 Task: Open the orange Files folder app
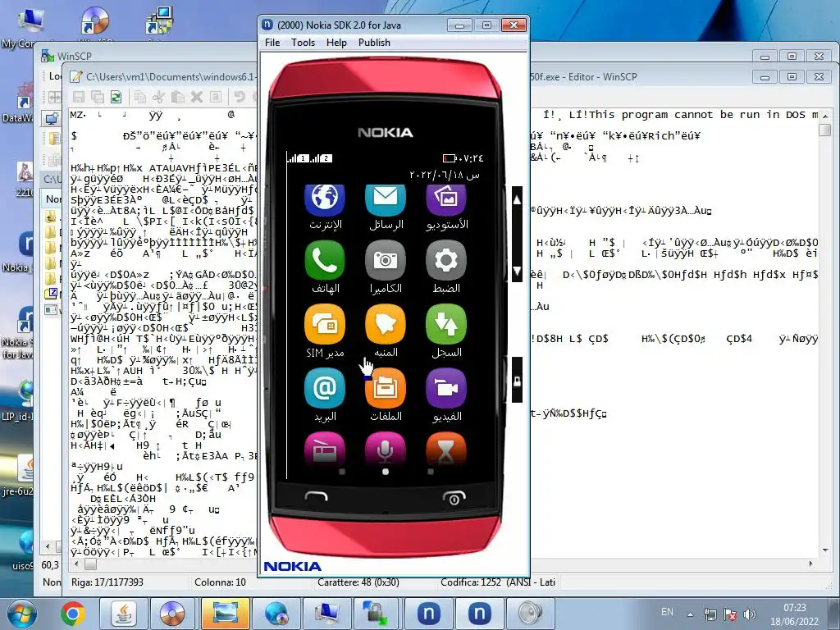coord(386,388)
